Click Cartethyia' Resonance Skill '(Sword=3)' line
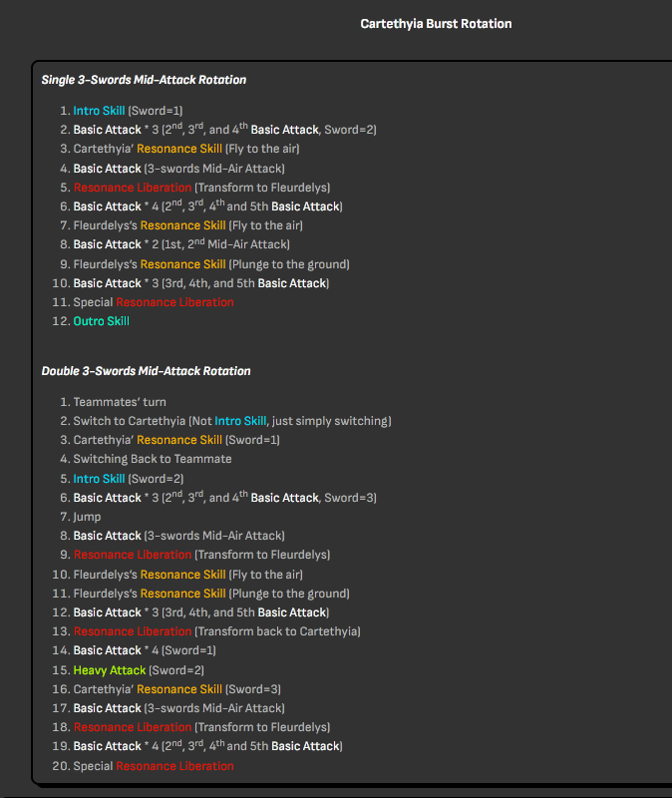This screenshot has width=672, height=798. coord(177,689)
